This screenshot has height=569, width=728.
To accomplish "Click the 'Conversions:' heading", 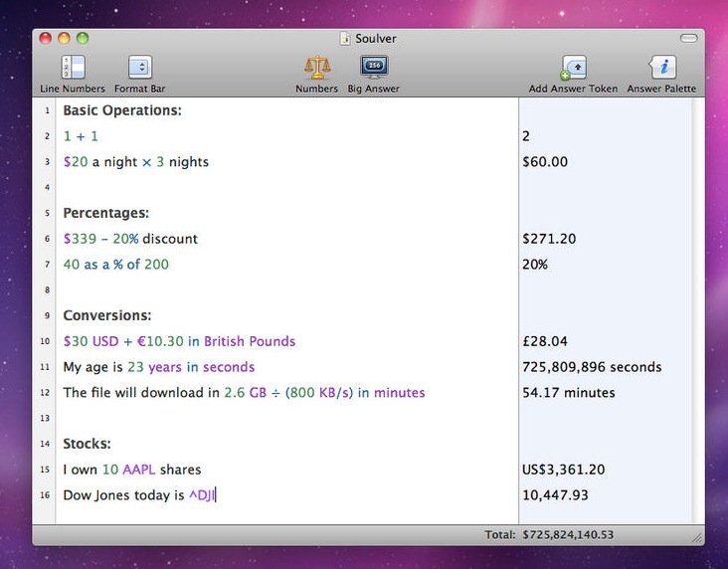I will coord(107,316).
